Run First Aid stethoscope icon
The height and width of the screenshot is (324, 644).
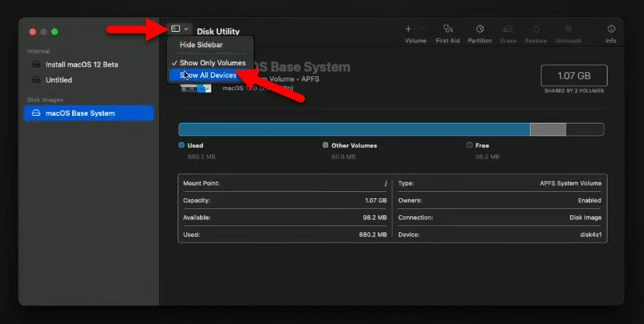(448, 29)
